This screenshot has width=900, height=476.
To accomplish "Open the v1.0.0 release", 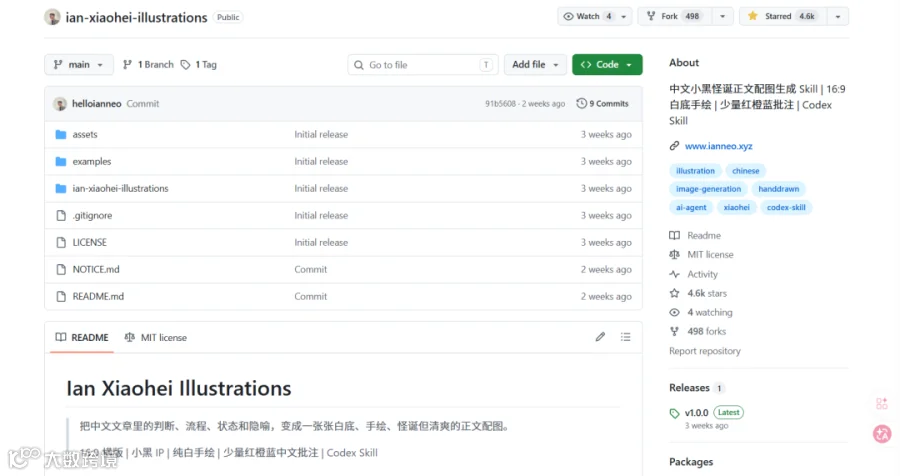I will click(x=696, y=413).
